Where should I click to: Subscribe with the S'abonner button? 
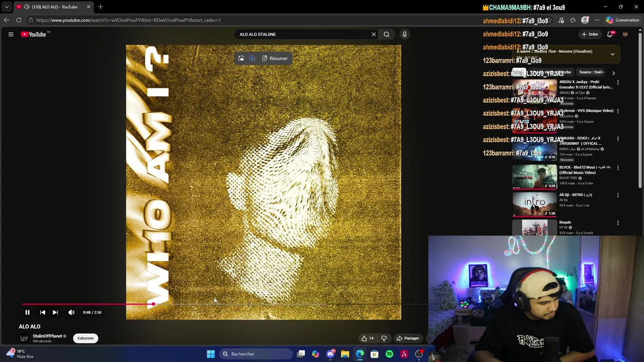[x=86, y=338]
